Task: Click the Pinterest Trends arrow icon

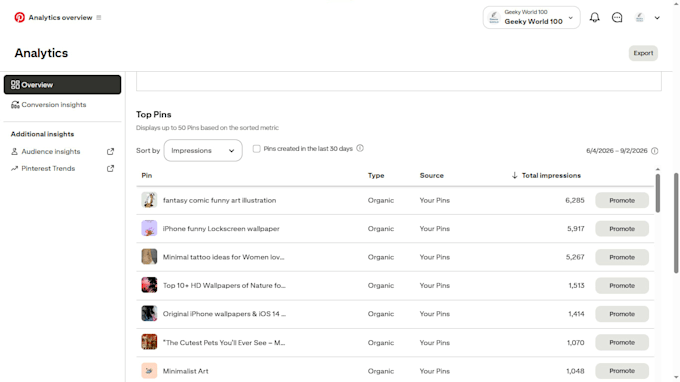Action: 14,168
